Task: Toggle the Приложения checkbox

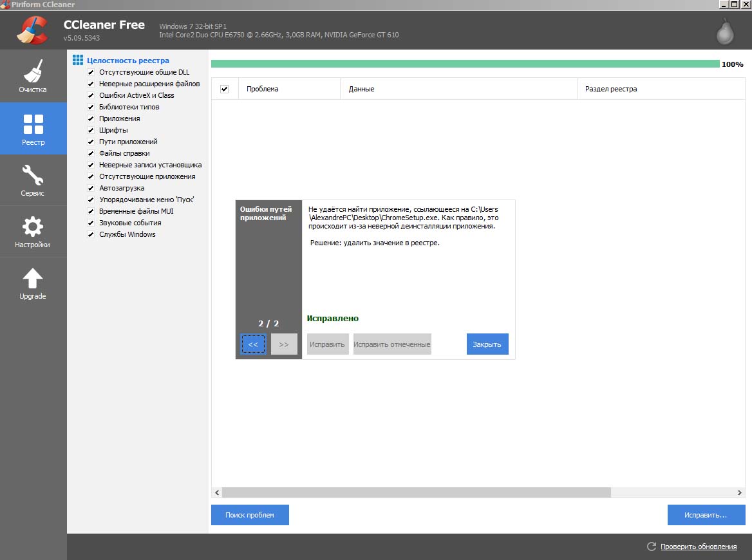Action: (x=91, y=118)
